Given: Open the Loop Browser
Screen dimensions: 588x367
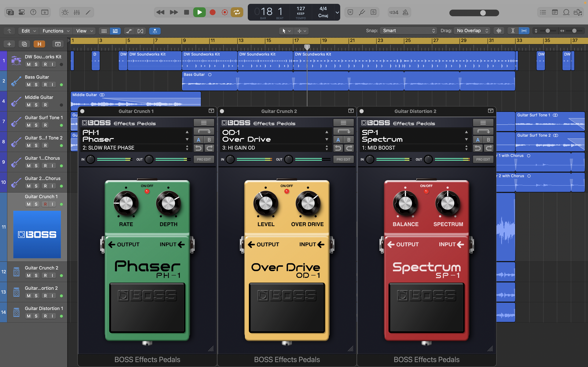Looking at the screenshot, I should (x=566, y=12).
